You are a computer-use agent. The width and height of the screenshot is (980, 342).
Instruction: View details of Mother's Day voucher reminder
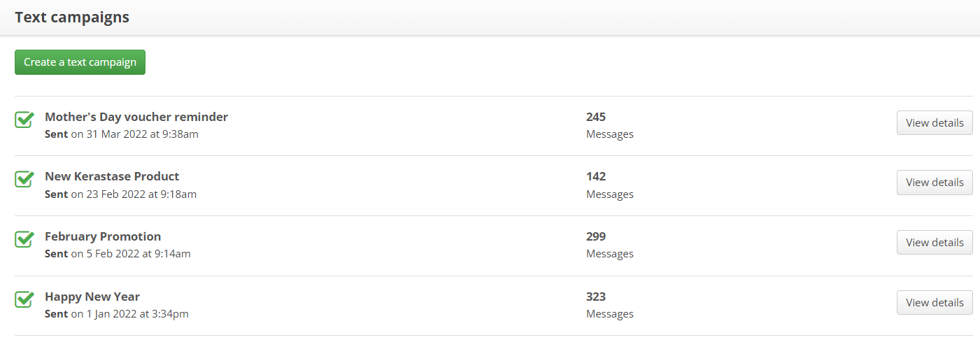[935, 122]
